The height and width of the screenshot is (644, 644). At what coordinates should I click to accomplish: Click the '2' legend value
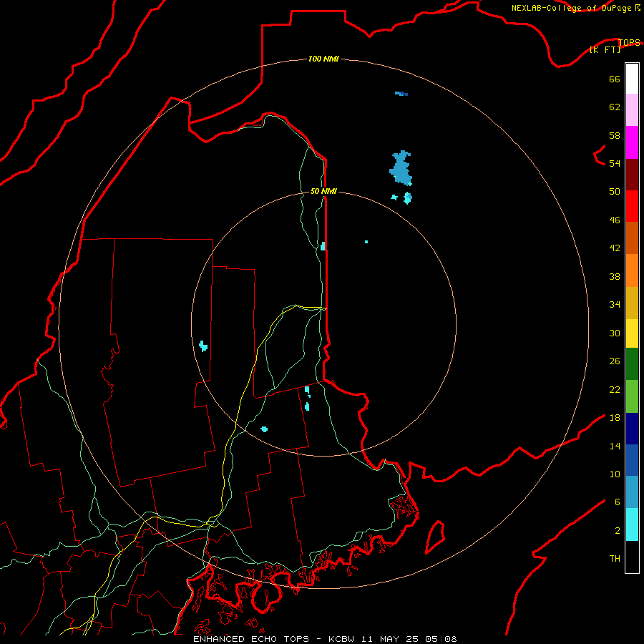(618, 530)
